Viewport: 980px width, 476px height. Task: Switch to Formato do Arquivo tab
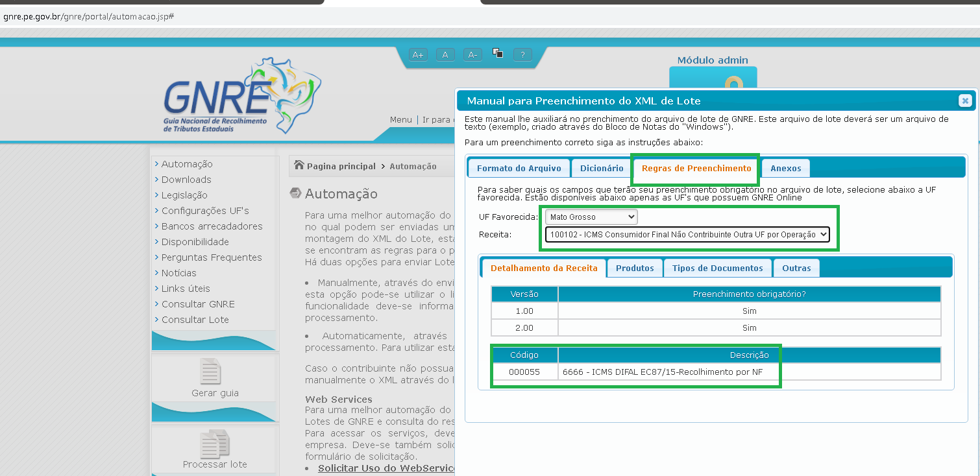coord(519,168)
